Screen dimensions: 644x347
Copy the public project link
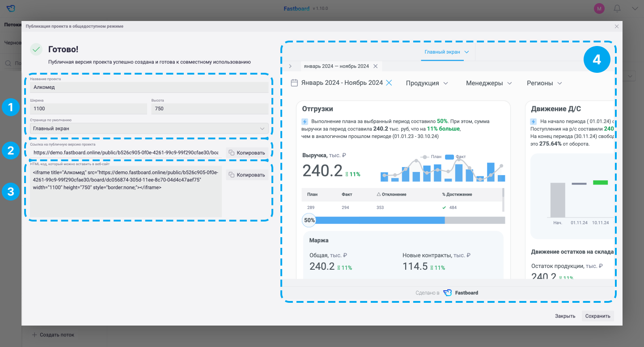click(247, 153)
